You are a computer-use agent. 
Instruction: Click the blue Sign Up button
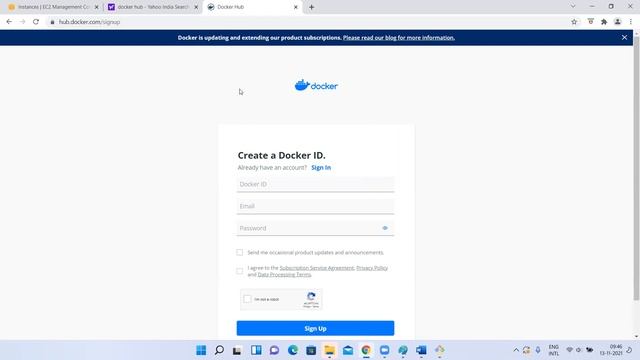[316, 328]
